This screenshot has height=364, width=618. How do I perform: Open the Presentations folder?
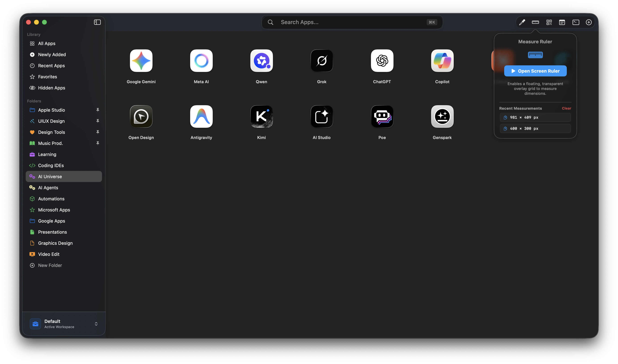[64, 232]
